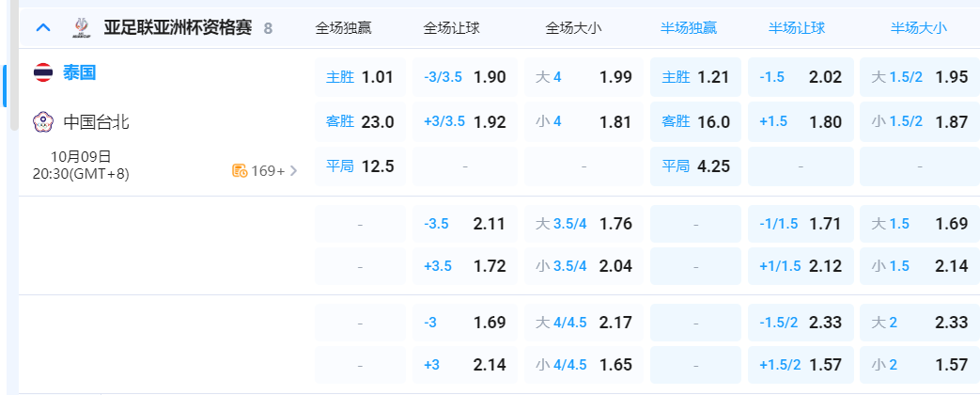The image size is (980, 395).
Task: Expand more markets arrow after 169+
Action: tap(293, 170)
